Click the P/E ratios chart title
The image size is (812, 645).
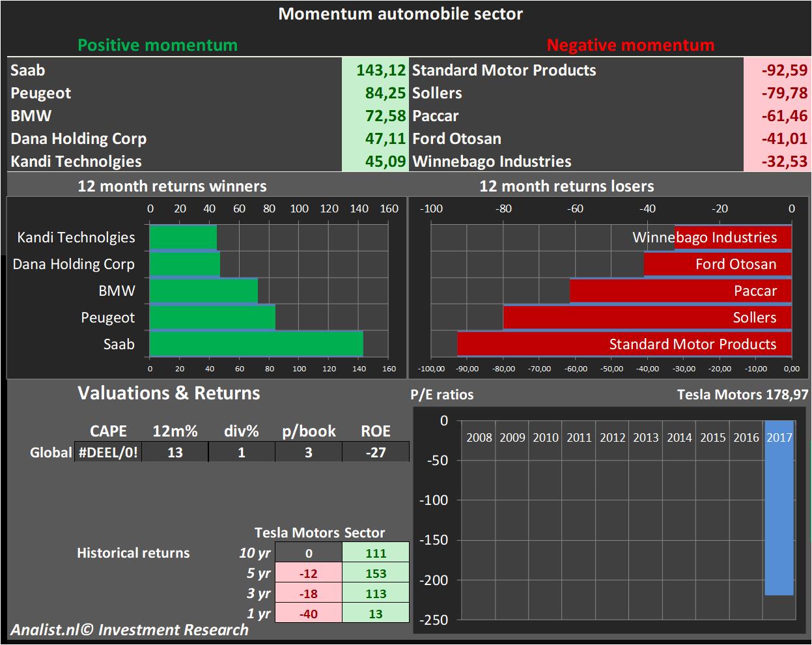pos(442,395)
